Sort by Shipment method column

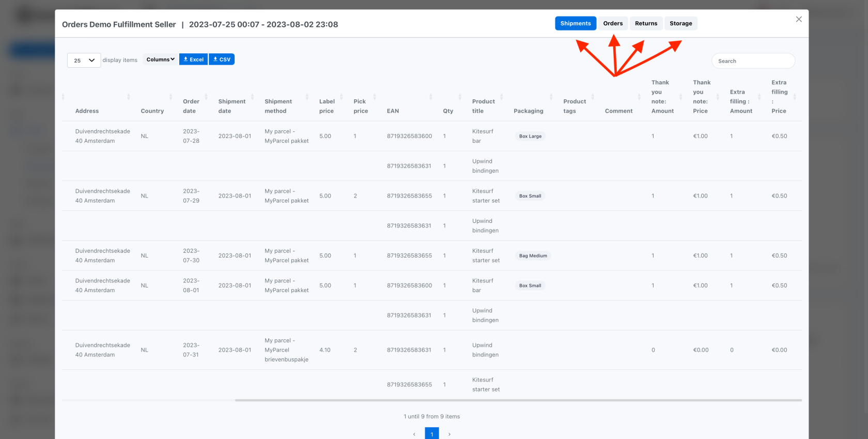click(278, 106)
